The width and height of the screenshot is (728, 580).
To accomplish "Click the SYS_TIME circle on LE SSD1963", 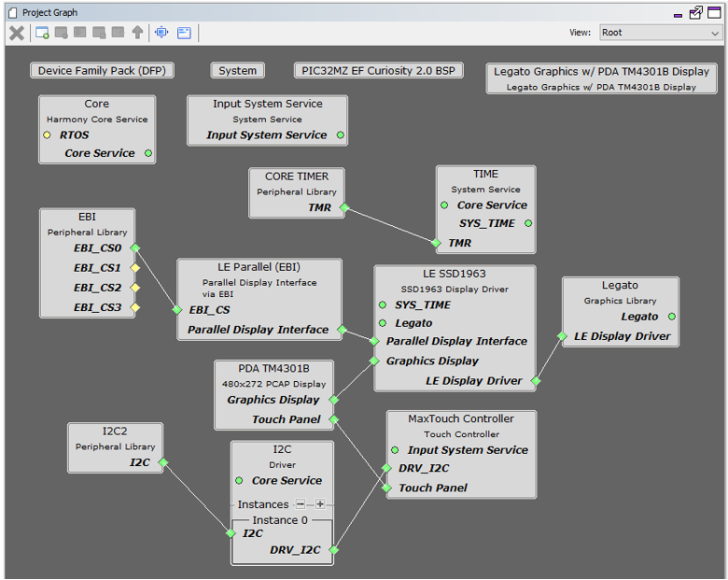I will point(383,304).
